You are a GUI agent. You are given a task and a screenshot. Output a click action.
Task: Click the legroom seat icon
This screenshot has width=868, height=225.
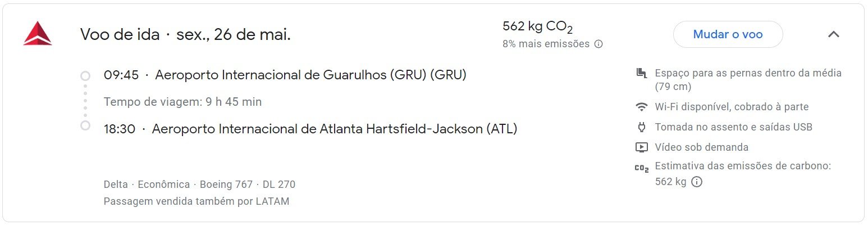point(641,73)
